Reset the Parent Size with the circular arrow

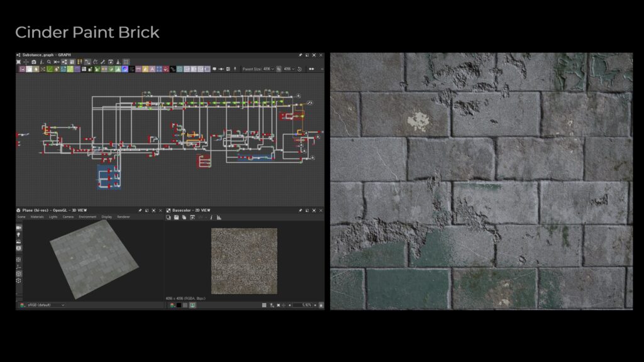pyautogui.click(x=299, y=69)
